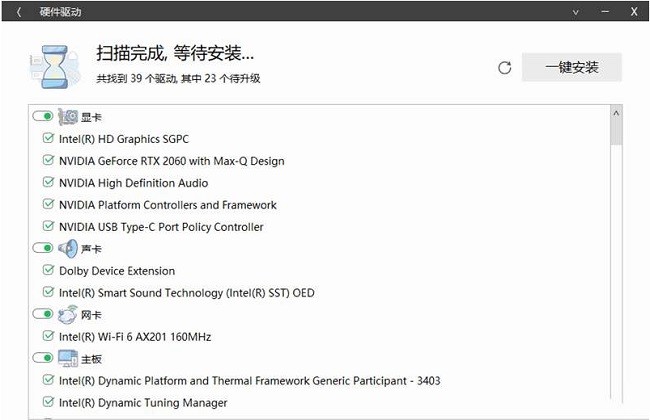Image resolution: width=650 pixels, height=420 pixels.
Task: Select the 声卡 category label
Action: point(91,249)
